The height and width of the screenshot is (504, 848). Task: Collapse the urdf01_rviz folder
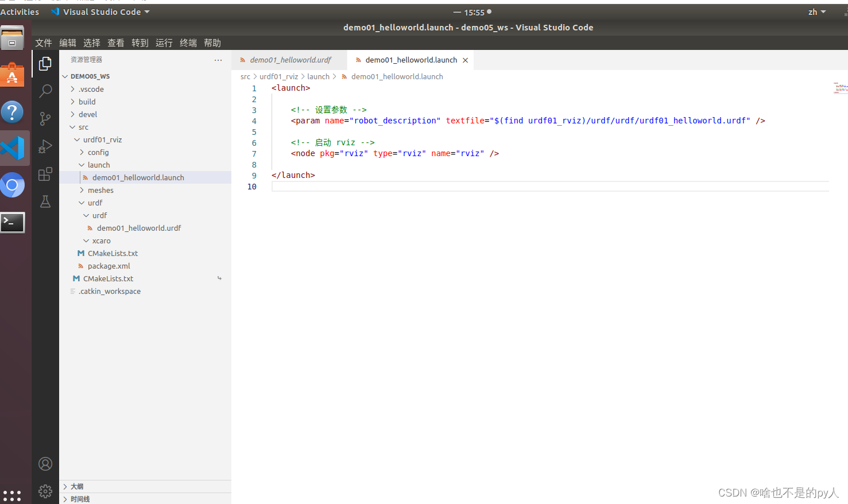click(145, 139)
